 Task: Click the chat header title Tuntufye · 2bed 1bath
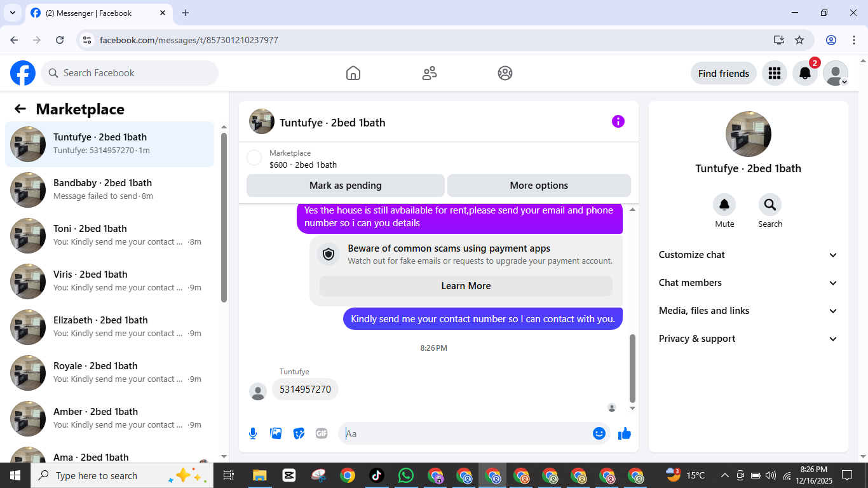point(332,123)
